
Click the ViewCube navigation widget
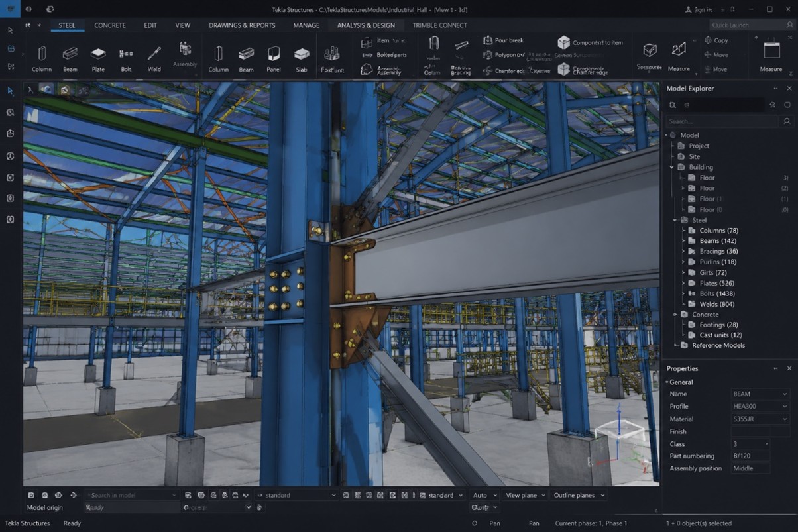618,436
